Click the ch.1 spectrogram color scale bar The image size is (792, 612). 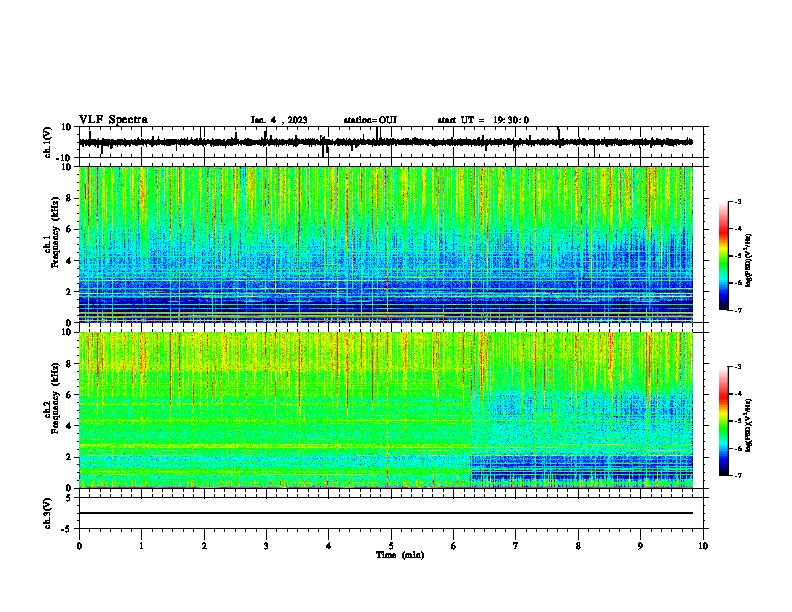pyautogui.click(x=724, y=256)
